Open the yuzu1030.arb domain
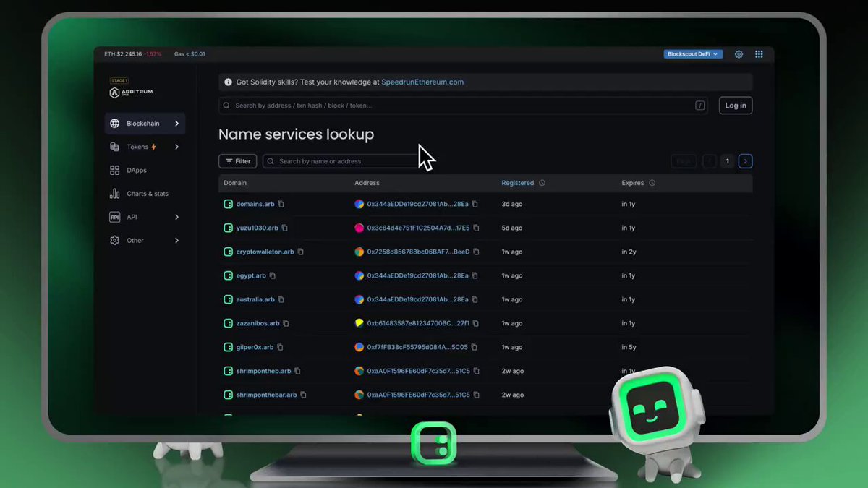 [258, 228]
